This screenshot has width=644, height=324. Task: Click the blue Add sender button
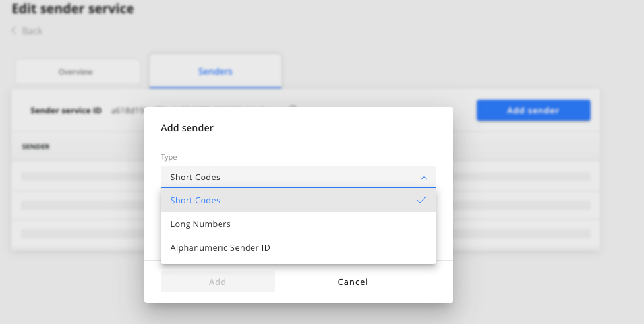tap(533, 110)
